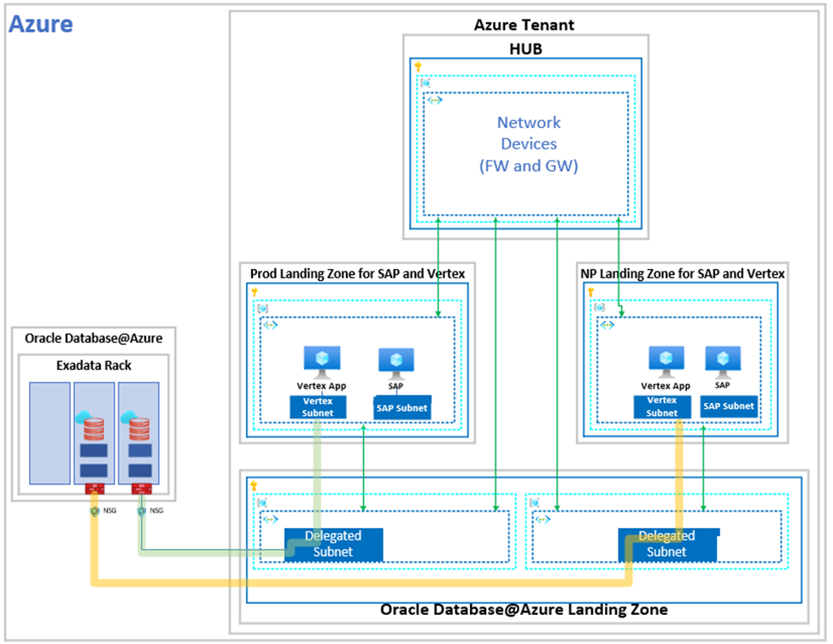This screenshot has width=833, height=644.
Task: Select the firewall icon on the yellow path
Action: 95,489
